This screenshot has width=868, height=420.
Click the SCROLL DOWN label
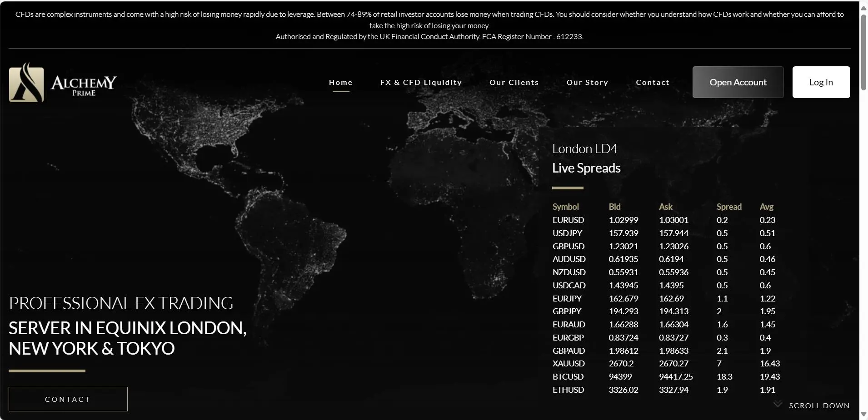pos(819,406)
